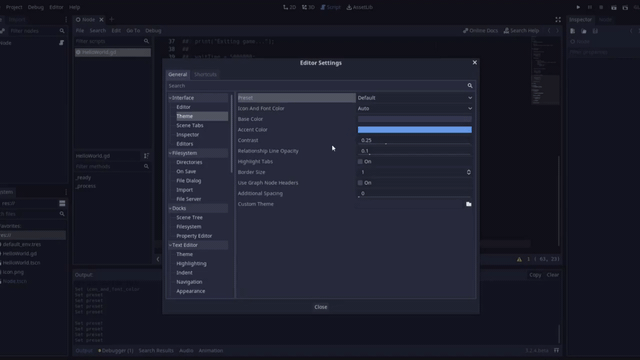Screen dimensions: 640x360
Task: Click the 2D workspace icon
Action: point(289,7)
